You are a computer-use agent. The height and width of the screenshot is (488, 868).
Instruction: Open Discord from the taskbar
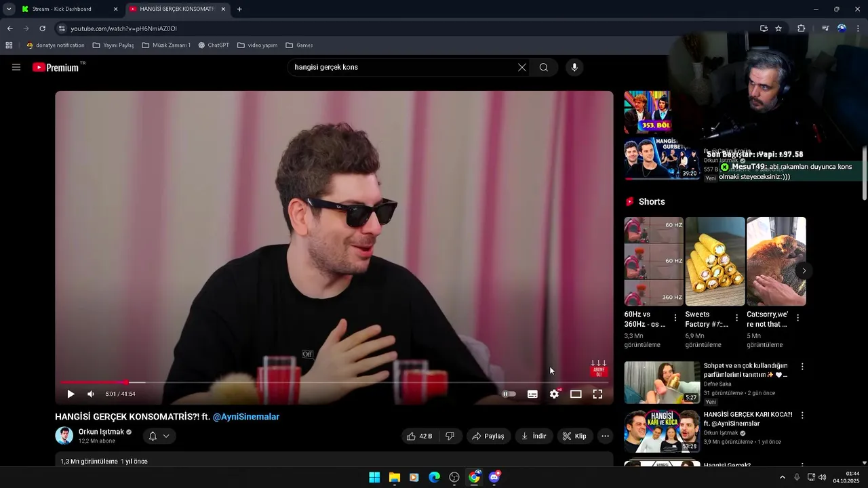point(494,477)
